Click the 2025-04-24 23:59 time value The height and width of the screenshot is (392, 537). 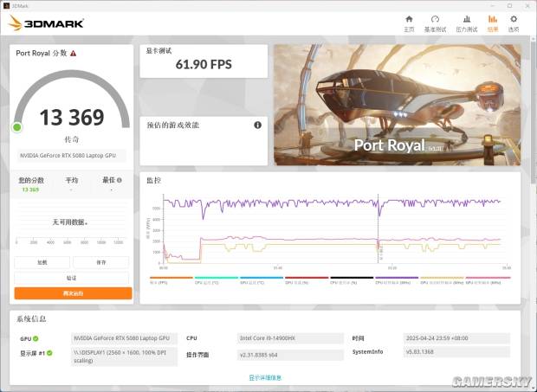[456, 338]
